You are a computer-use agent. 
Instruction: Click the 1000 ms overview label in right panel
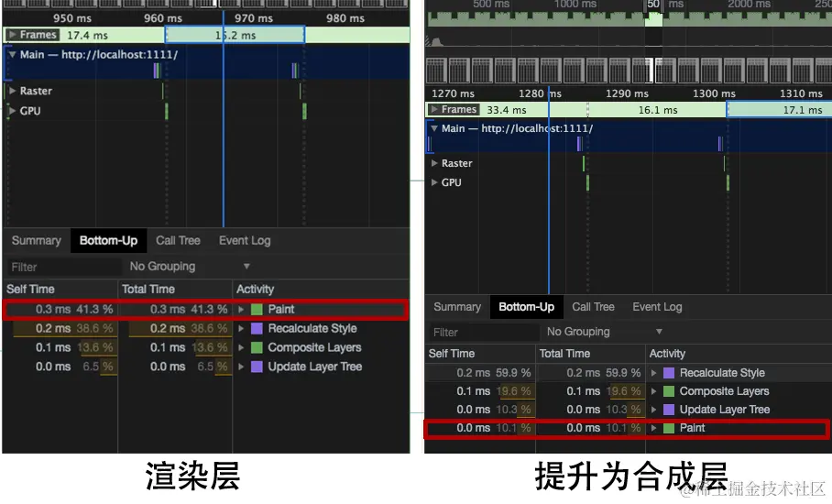(575, 5)
